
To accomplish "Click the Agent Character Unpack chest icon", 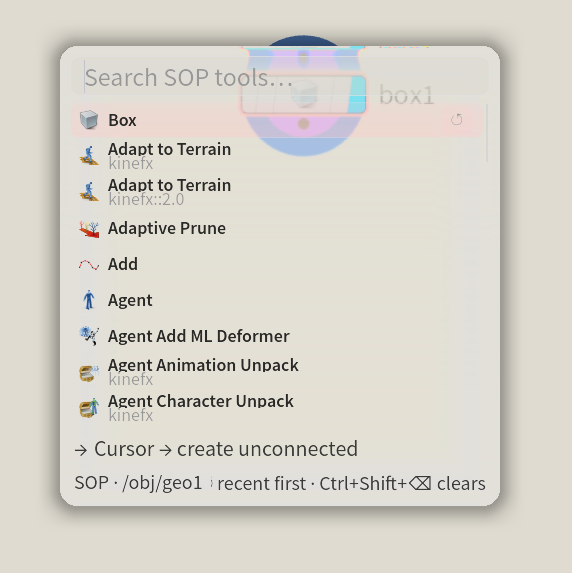I will [89, 408].
